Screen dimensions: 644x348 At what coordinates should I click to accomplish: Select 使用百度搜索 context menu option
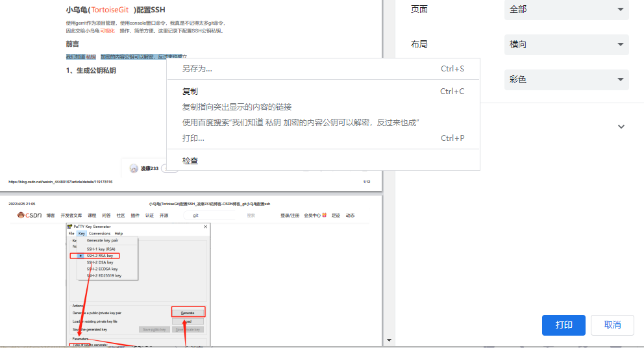coord(301,123)
